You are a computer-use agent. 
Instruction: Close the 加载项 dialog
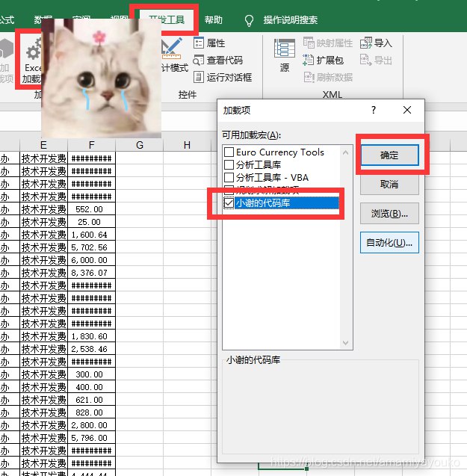point(407,110)
